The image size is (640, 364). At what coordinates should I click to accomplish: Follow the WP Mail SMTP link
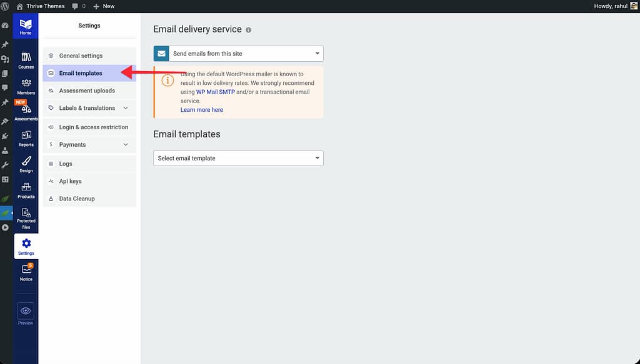(215, 92)
